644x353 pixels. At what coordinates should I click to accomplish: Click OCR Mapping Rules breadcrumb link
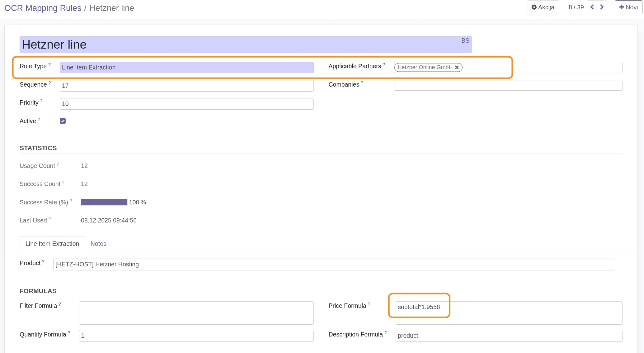[43, 8]
